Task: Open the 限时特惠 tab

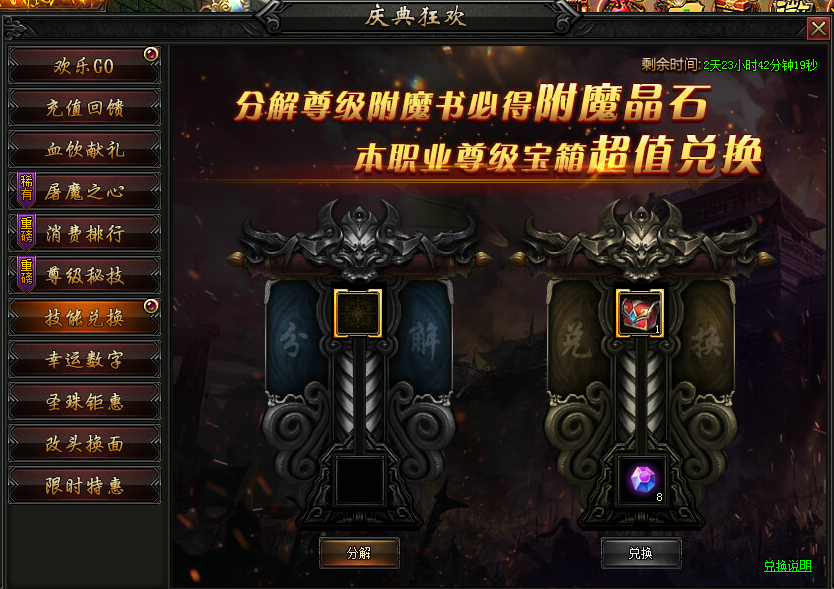Action: click(84, 486)
